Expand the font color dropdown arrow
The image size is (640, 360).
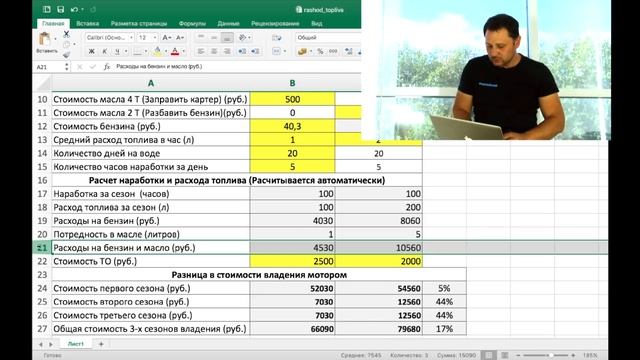click(x=184, y=51)
